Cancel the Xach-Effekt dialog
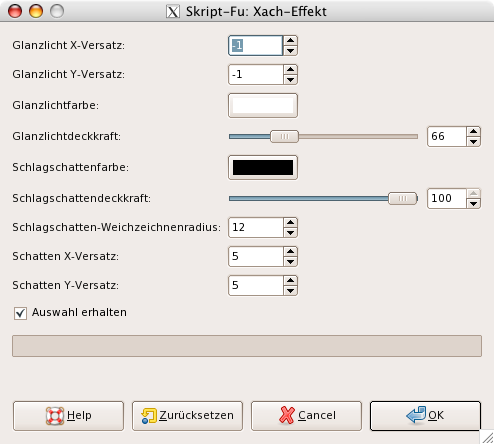 (306, 416)
